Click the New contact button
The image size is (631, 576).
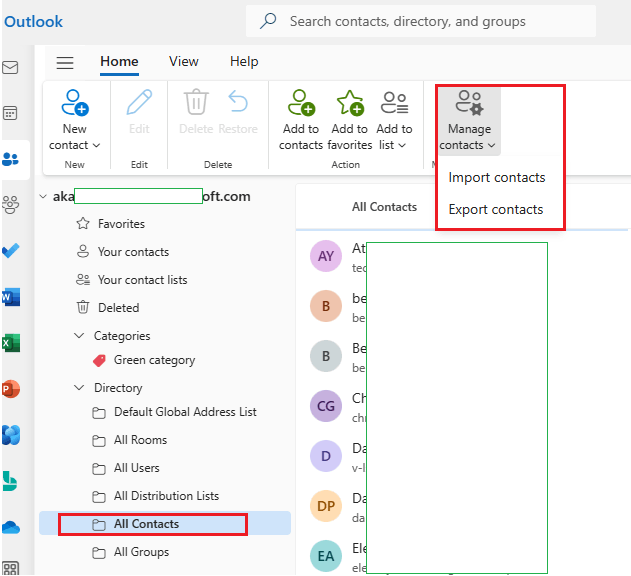(x=74, y=120)
